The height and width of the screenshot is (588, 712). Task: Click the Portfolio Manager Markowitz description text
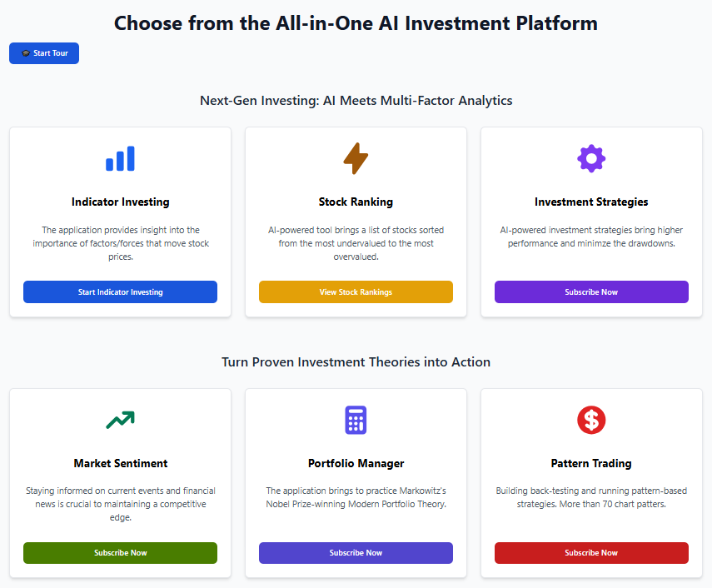point(356,497)
